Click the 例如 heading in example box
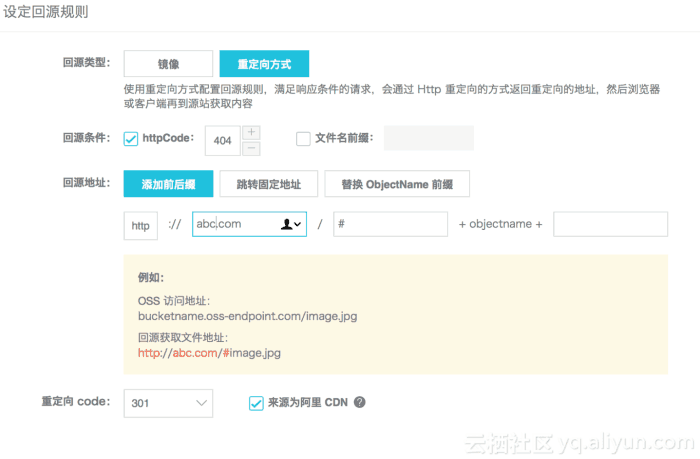The height and width of the screenshot is (459, 700). point(151,278)
